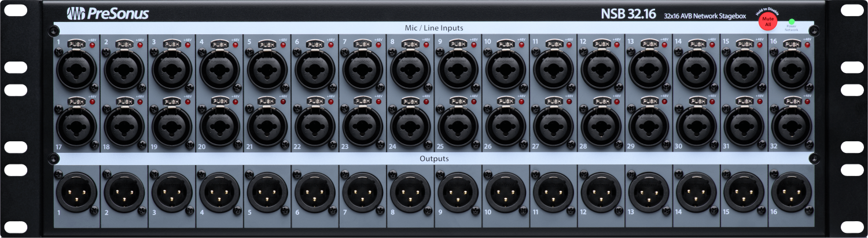Click the input 8 combo jack
The image size is (868, 238).
411,69
